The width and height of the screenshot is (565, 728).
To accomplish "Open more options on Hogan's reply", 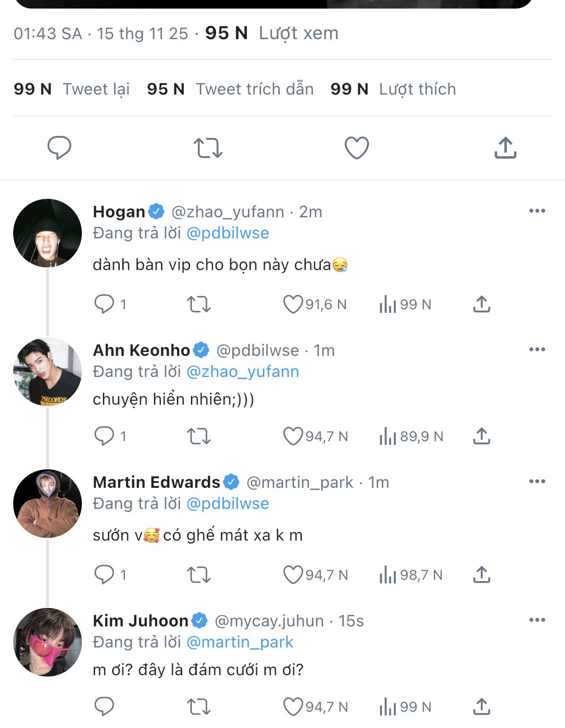I will [x=537, y=211].
